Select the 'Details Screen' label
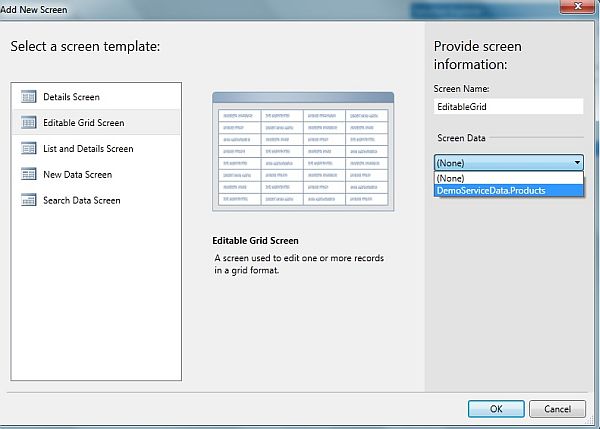 pyautogui.click(x=71, y=97)
